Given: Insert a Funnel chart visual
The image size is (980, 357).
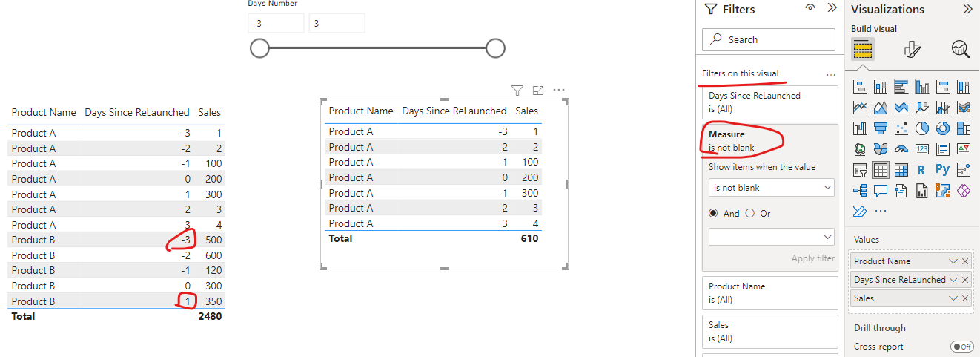Looking at the screenshot, I should 881,128.
